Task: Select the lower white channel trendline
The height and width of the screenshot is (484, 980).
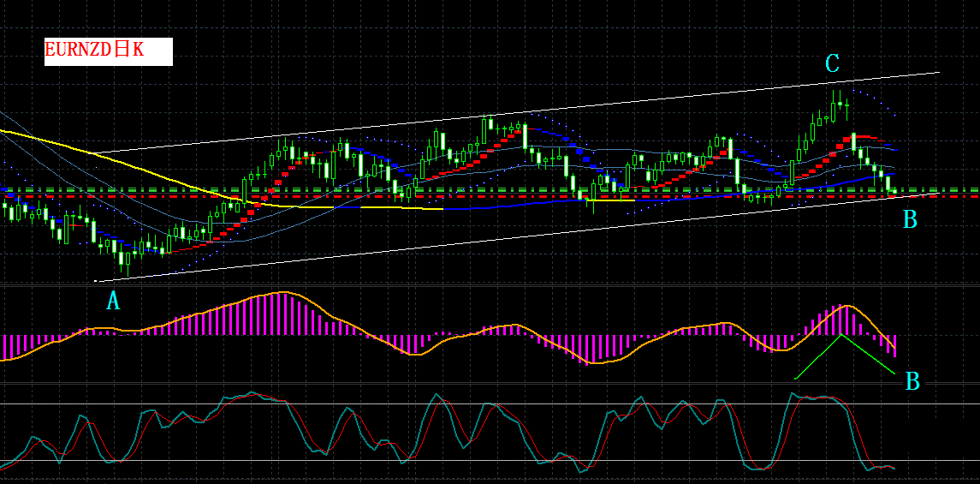Action: click(516, 238)
